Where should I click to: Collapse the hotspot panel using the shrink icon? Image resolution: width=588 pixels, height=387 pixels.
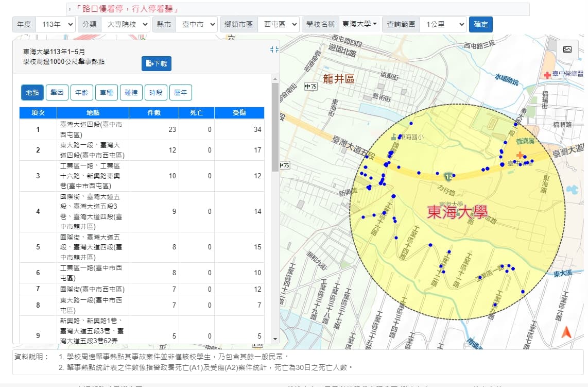tap(274, 49)
